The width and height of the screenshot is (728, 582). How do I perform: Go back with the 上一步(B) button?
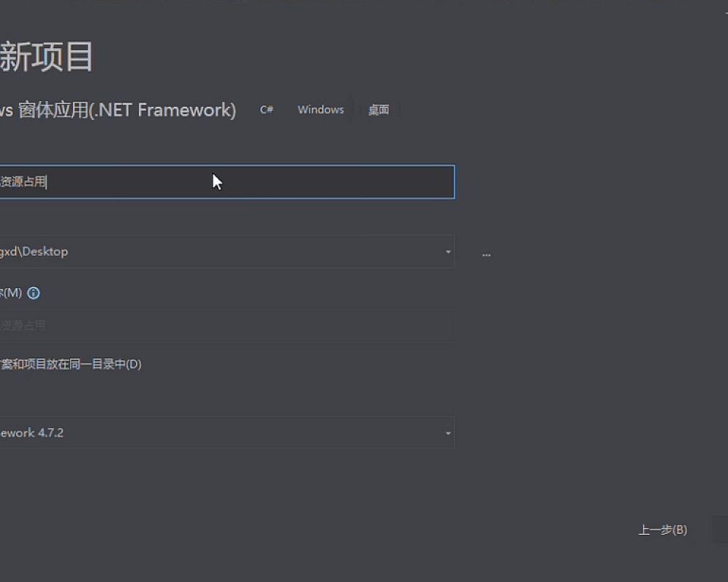pos(662,530)
